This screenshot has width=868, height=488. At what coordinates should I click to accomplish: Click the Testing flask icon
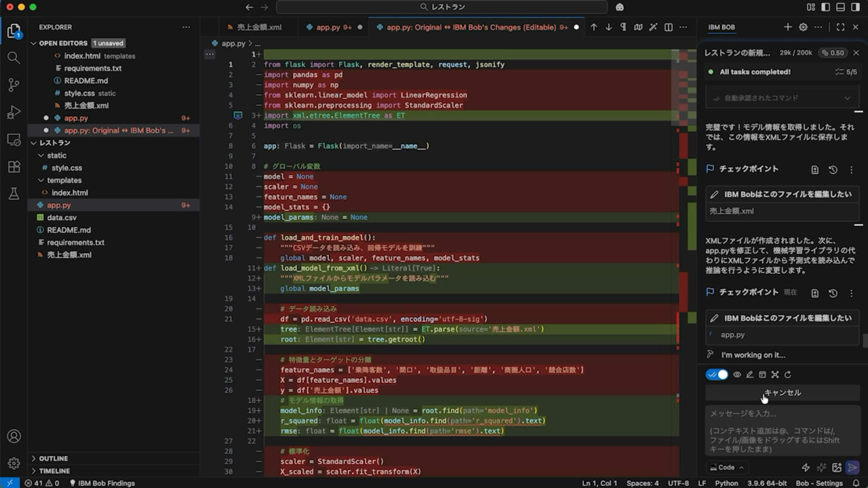coord(14,194)
